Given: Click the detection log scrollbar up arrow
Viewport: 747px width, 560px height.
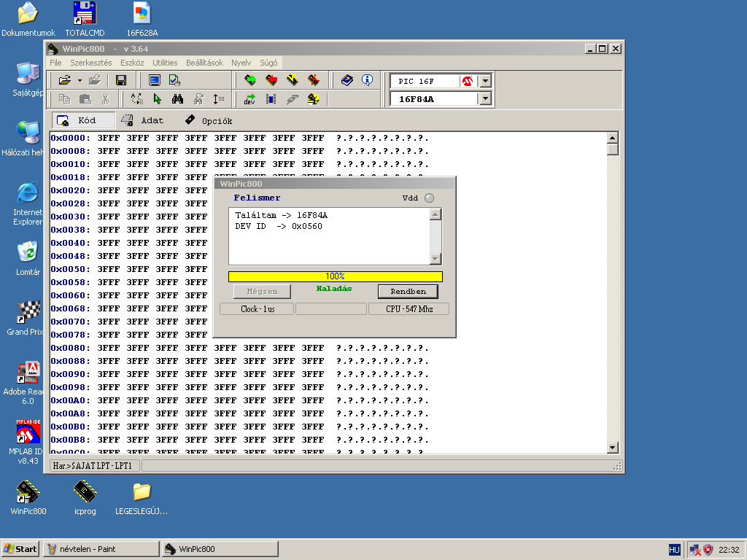Looking at the screenshot, I should tap(435, 214).
